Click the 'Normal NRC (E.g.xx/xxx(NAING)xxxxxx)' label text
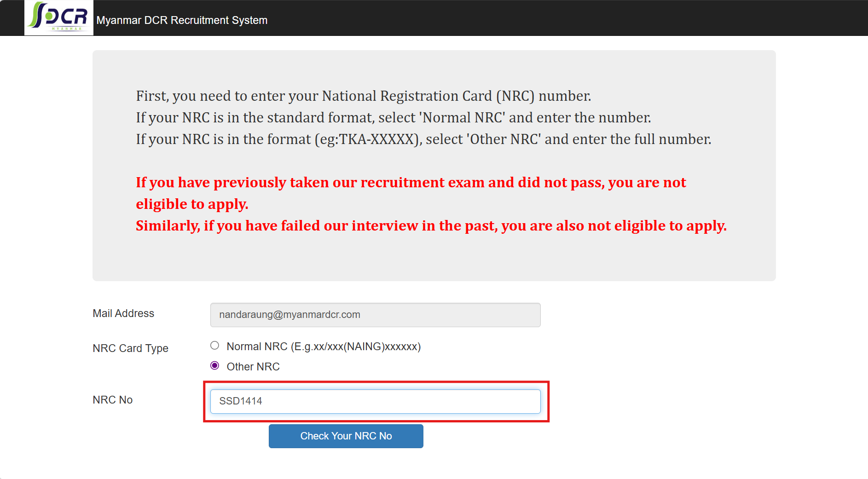This screenshot has height=479, width=868. tap(324, 346)
